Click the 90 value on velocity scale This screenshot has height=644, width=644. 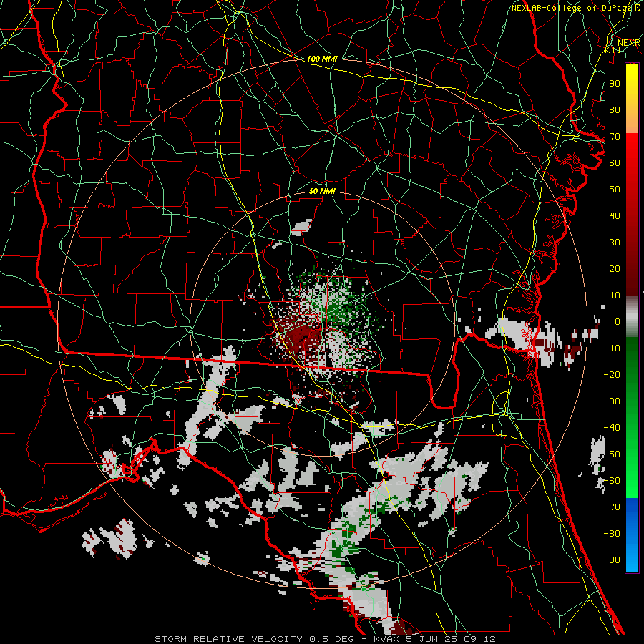point(615,84)
